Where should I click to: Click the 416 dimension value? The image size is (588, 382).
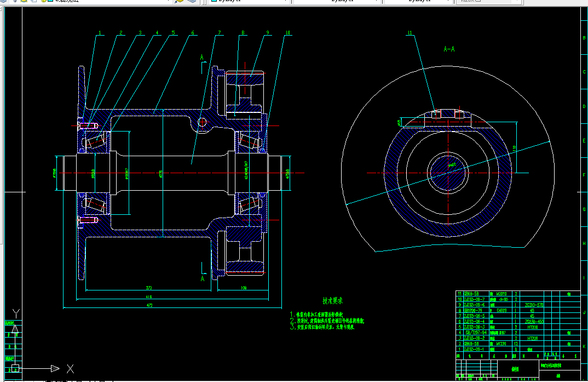[149, 297]
